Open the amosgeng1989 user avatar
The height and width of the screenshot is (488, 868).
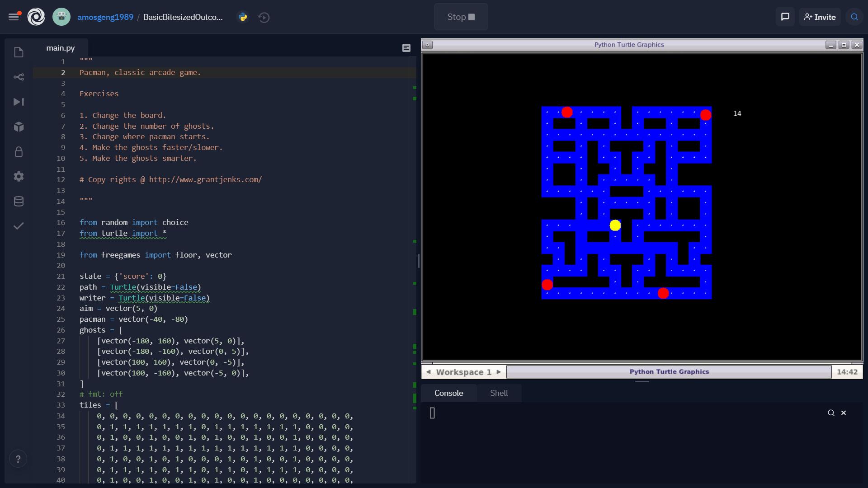click(61, 17)
